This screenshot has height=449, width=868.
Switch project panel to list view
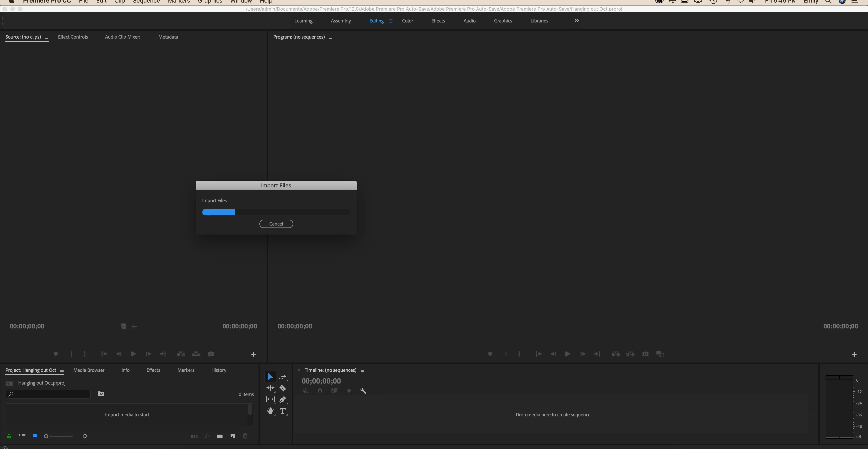(x=22, y=436)
